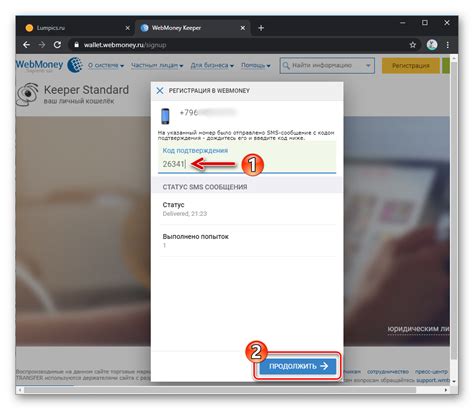Close the registration dialog with X
The width and height of the screenshot is (474, 410).
point(160,90)
